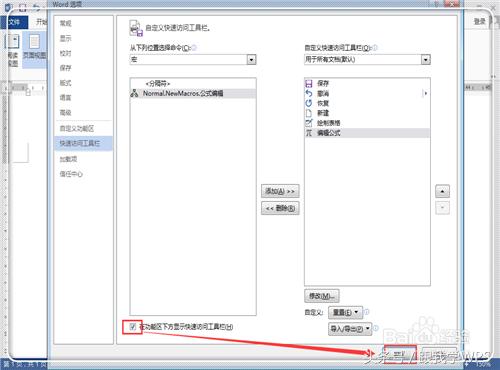
Task: Select the 恢复 row text in right list
Action: [x=323, y=103]
